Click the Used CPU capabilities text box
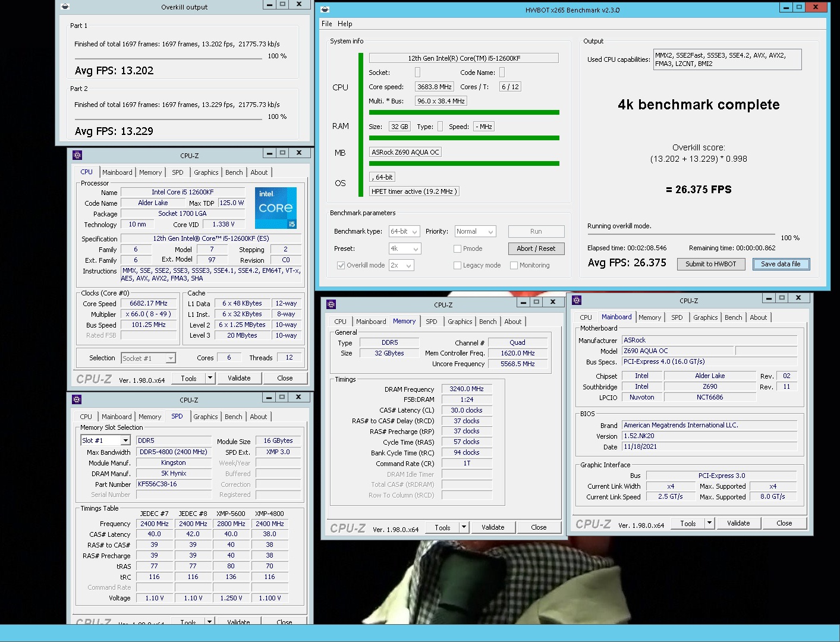840x642 pixels. coord(728,59)
